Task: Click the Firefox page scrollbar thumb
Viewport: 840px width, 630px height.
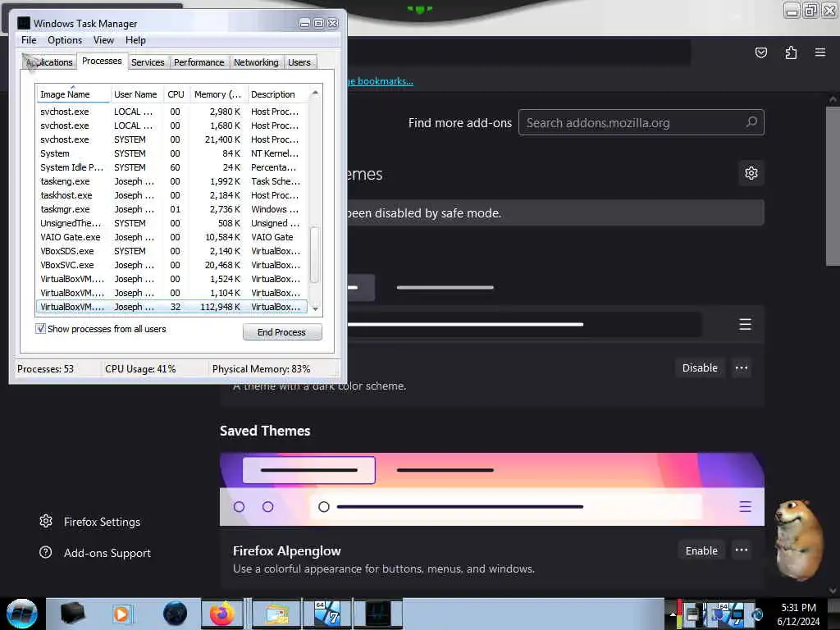Action: point(833,185)
